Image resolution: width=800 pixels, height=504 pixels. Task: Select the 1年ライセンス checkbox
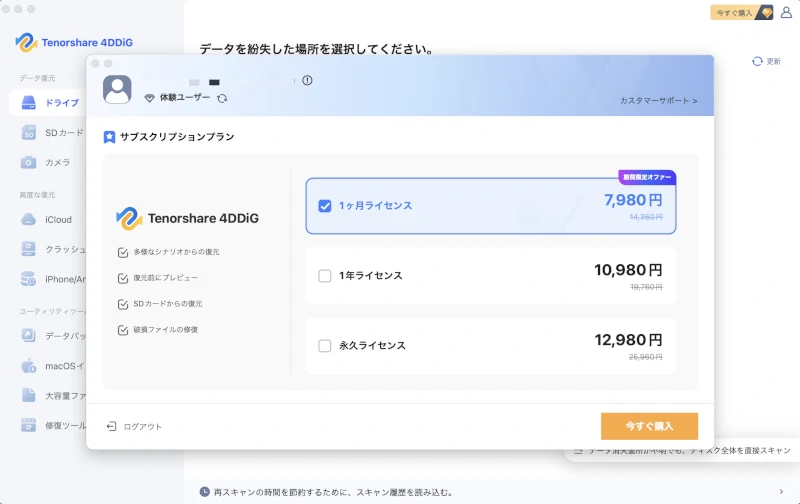(324, 276)
